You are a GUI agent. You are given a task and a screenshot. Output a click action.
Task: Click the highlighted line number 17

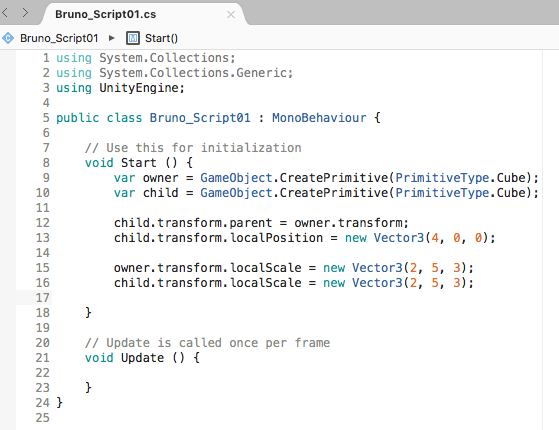pyautogui.click(x=42, y=298)
